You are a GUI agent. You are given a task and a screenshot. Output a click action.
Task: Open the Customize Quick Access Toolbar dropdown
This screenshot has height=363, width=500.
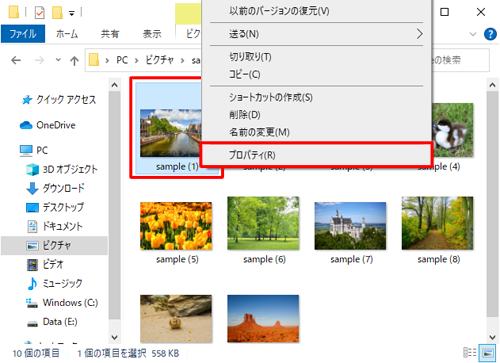[x=72, y=13]
